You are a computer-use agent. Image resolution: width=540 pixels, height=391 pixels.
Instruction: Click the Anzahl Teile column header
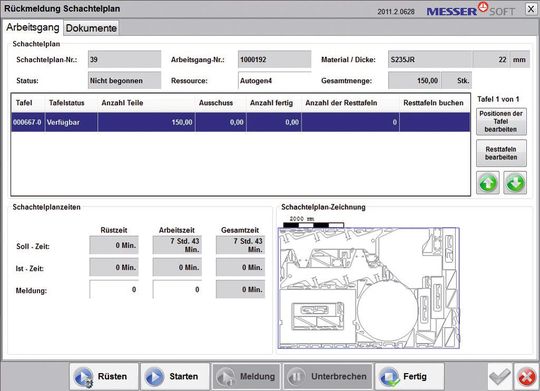click(x=146, y=103)
